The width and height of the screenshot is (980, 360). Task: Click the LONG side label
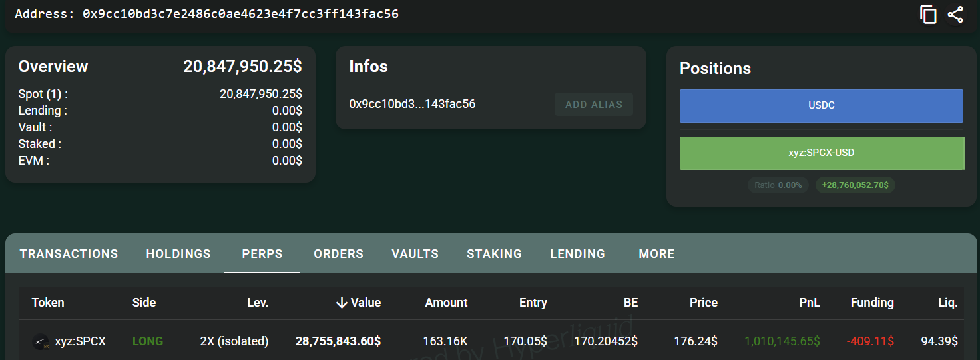[x=148, y=341]
